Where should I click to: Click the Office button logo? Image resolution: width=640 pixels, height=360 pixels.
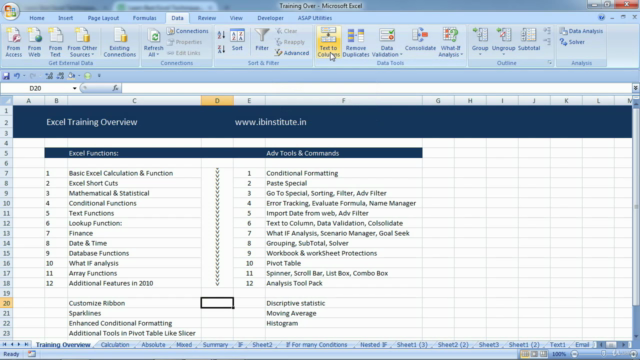tap(11, 11)
